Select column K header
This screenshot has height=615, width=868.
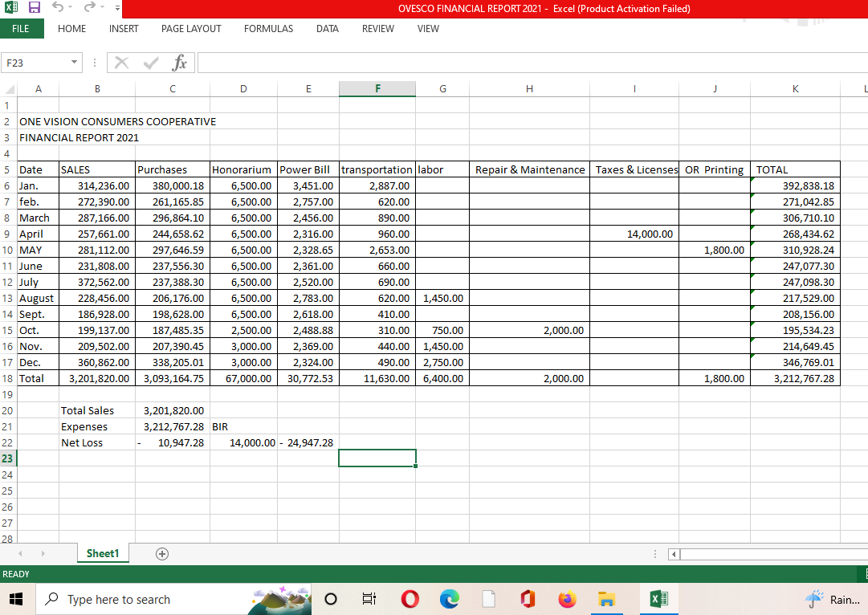coord(795,88)
